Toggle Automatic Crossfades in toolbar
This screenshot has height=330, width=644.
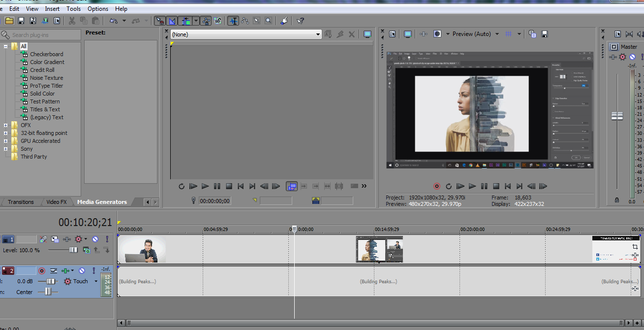(172, 21)
